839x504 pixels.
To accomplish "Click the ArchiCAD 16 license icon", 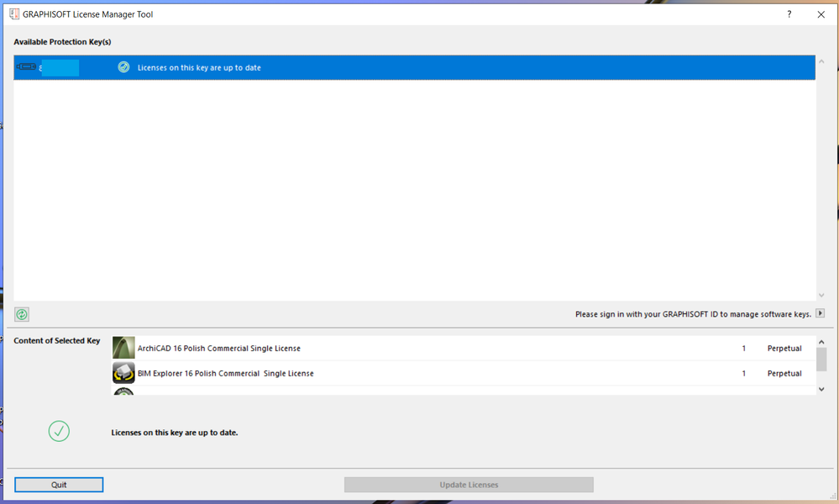I will (123, 348).
